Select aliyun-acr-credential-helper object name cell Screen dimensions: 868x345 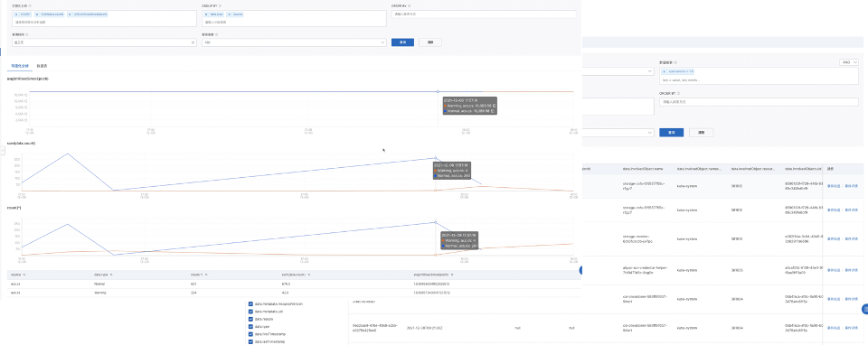[645, 270]
